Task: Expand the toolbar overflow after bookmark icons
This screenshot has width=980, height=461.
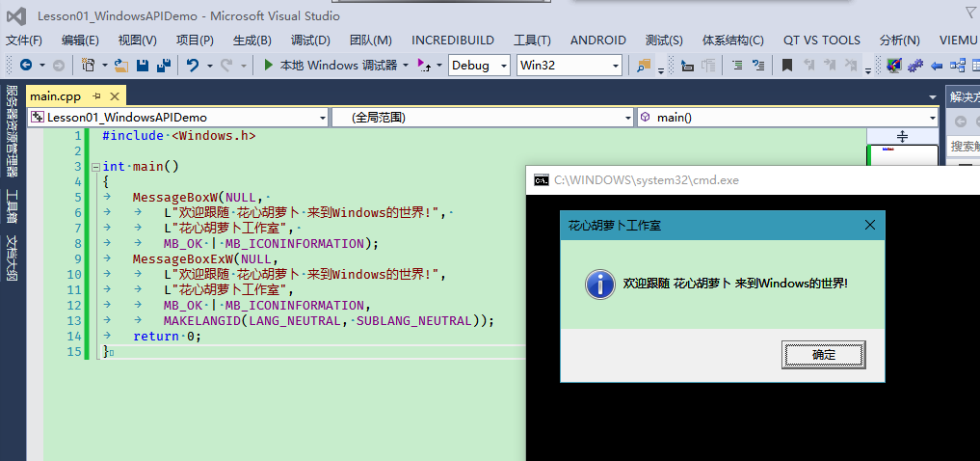Action: pyautogui.click(x=868, y=70)
